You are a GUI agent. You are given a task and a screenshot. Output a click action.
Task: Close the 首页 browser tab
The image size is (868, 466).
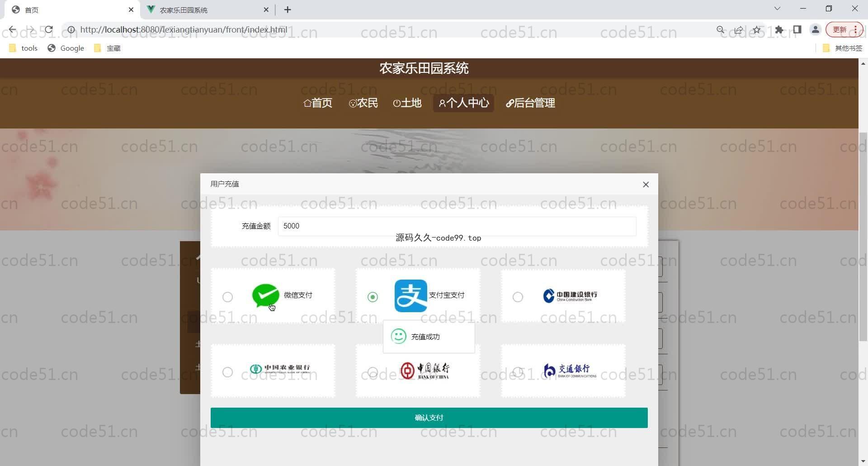pyautogui.click(x=131, y=10)
